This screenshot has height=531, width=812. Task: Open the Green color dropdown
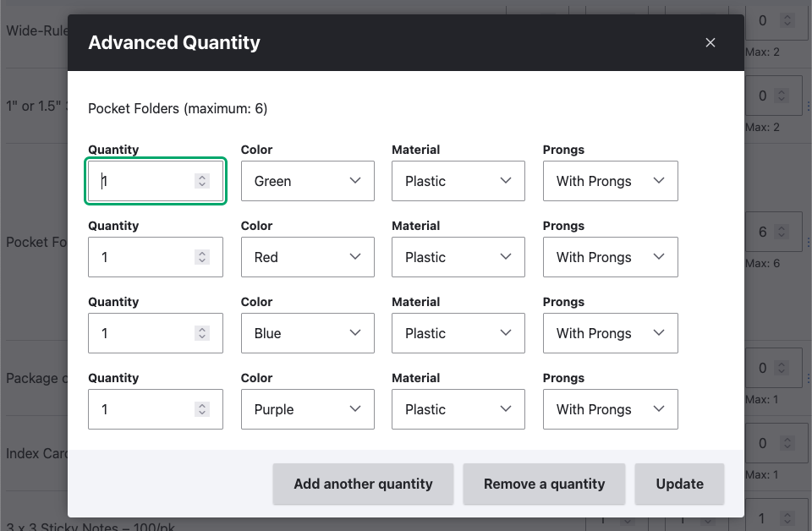pos(307,181)
